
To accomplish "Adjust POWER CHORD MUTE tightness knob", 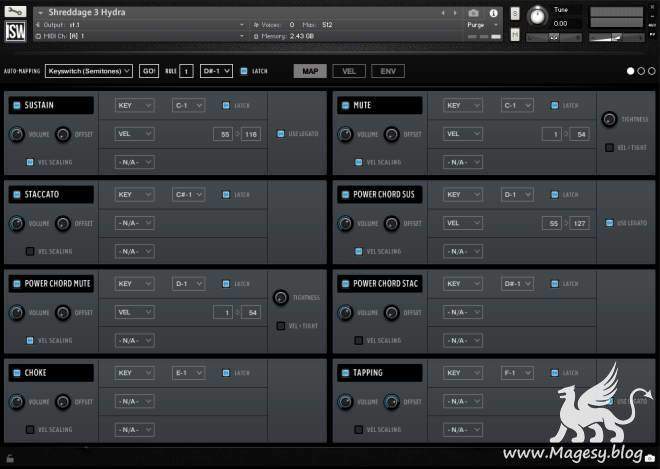I will point(281,298).
